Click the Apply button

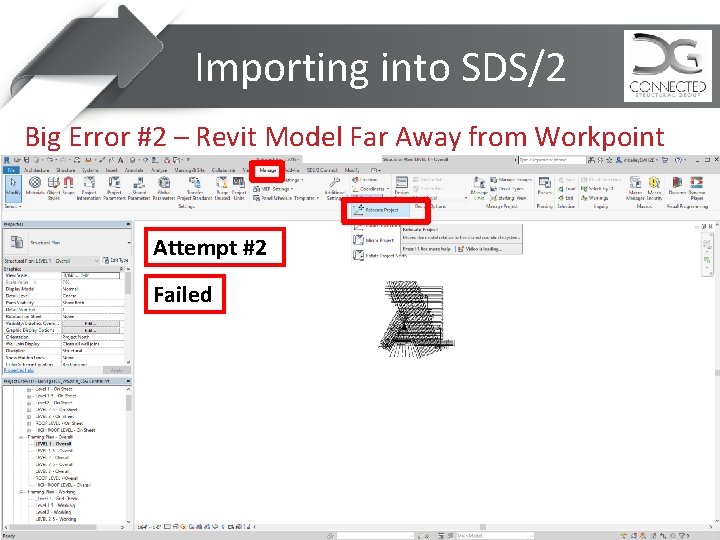click(117, 370)
